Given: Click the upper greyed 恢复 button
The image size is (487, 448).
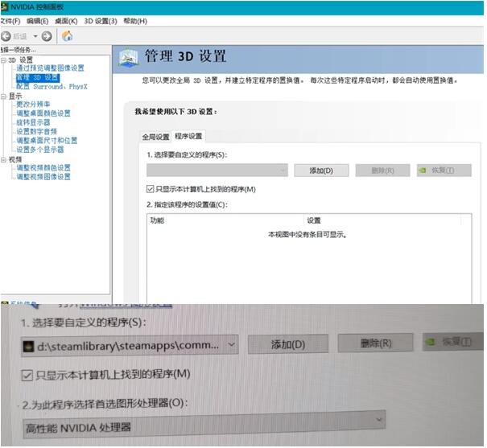Looking at the screenshot, I should click(444, 171).
